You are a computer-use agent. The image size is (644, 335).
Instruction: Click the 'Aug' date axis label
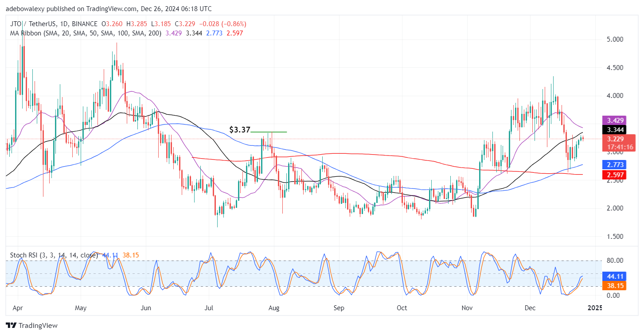[x=274, y=308]
